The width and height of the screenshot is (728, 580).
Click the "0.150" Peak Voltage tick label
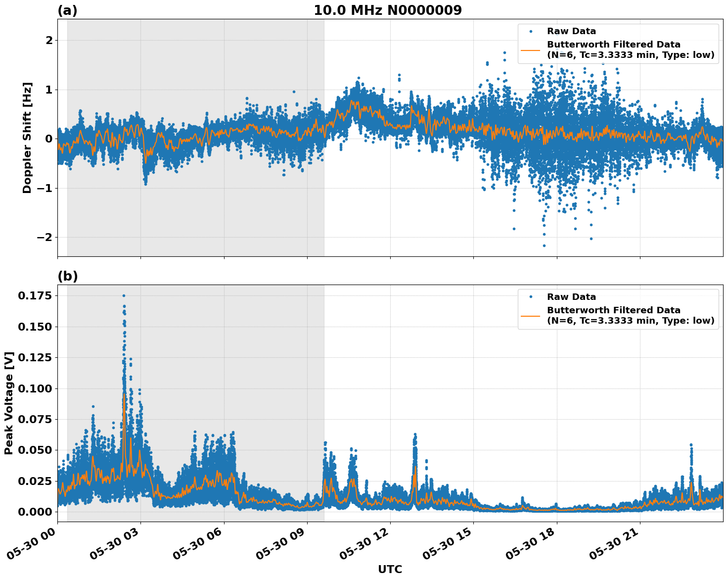35,327
